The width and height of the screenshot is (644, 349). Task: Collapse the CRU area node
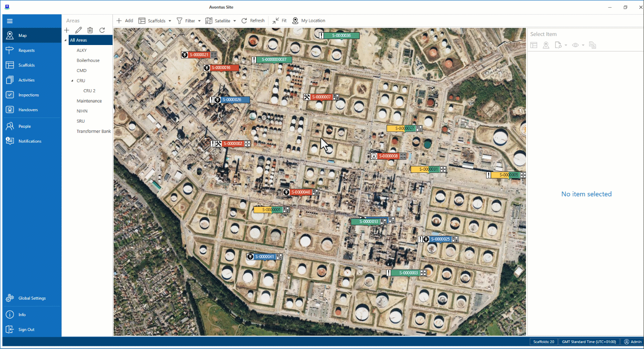click(x=72, y=81)
